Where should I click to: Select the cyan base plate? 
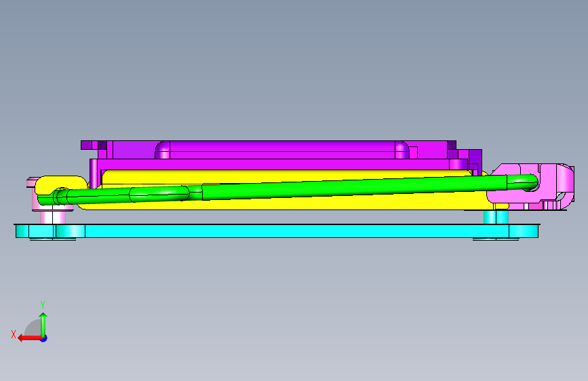[x=277, y=231]
